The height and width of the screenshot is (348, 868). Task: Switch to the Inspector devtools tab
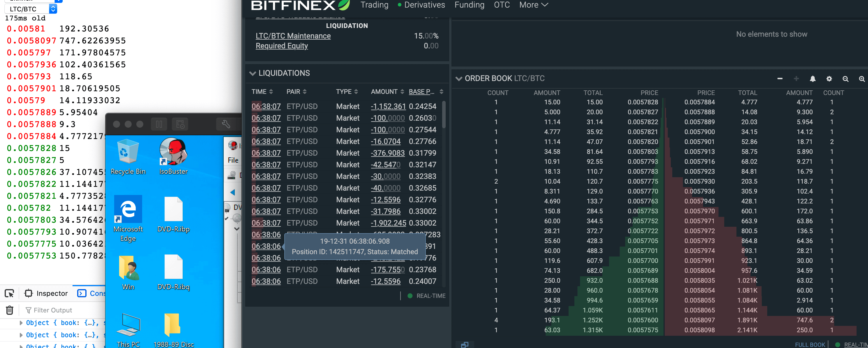46,293
